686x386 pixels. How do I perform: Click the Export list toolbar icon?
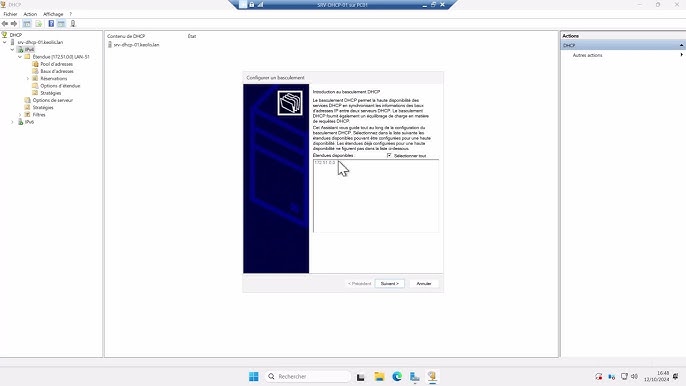pos(38,24)
